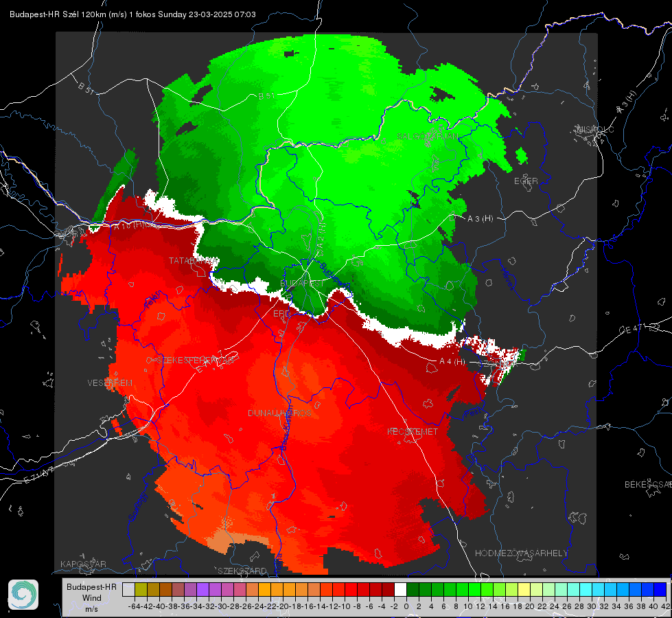Viewport: 672px width, 618px height.
Task: Choose the deep blue swatch between 40 and 42
Action: point(660,590)
